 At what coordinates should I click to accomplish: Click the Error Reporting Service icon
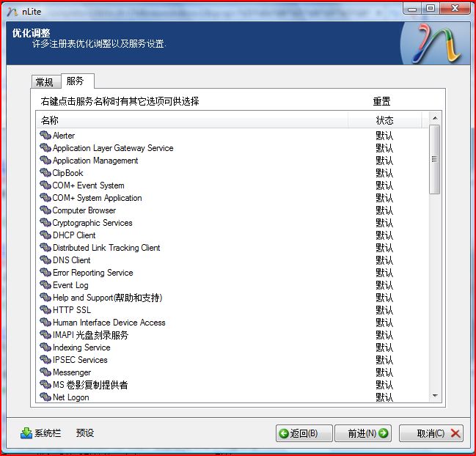pos(45,272)
